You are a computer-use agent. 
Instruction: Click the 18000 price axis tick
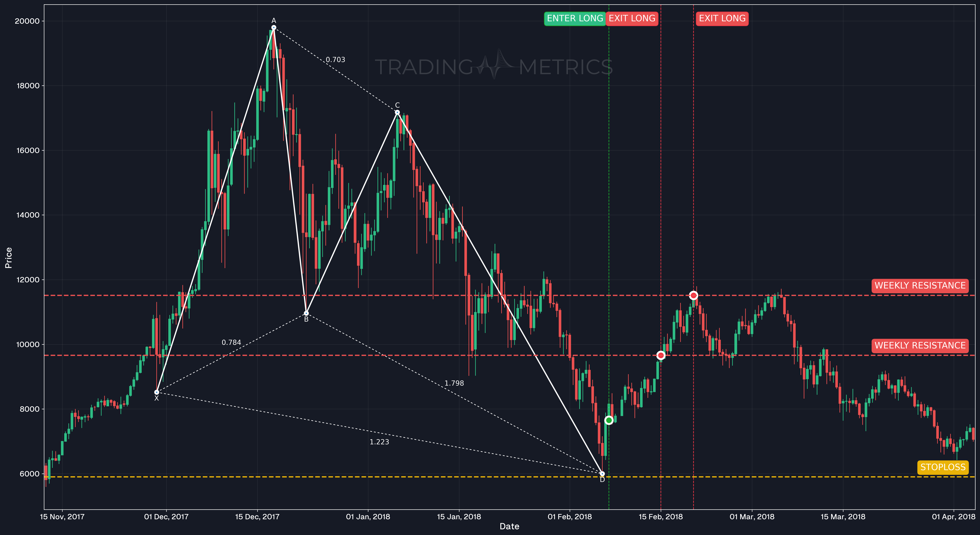[28, 86]
